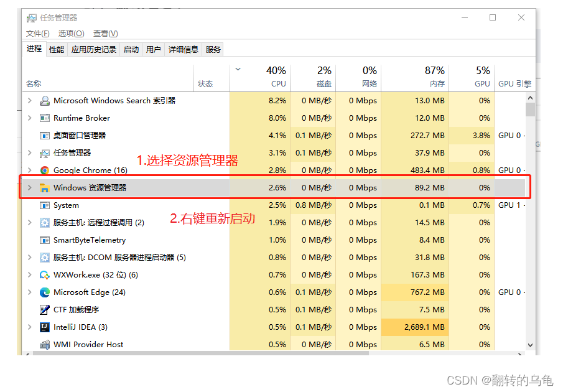Click the Runtime Broker process icon

click(x=45, y=118)
